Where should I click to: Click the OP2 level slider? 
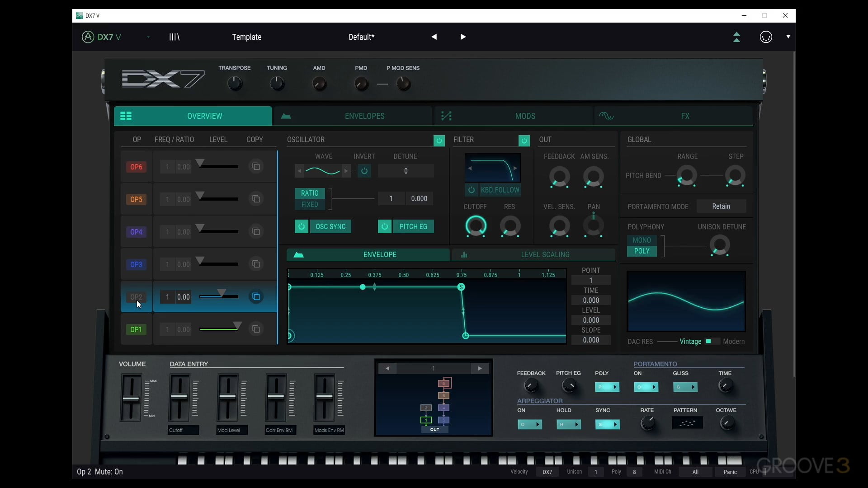click(x=219, y=296)
